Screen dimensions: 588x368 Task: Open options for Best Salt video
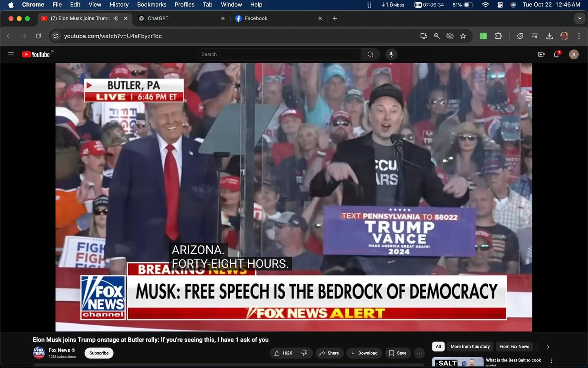pyautogui.click(x=552, y=361)
